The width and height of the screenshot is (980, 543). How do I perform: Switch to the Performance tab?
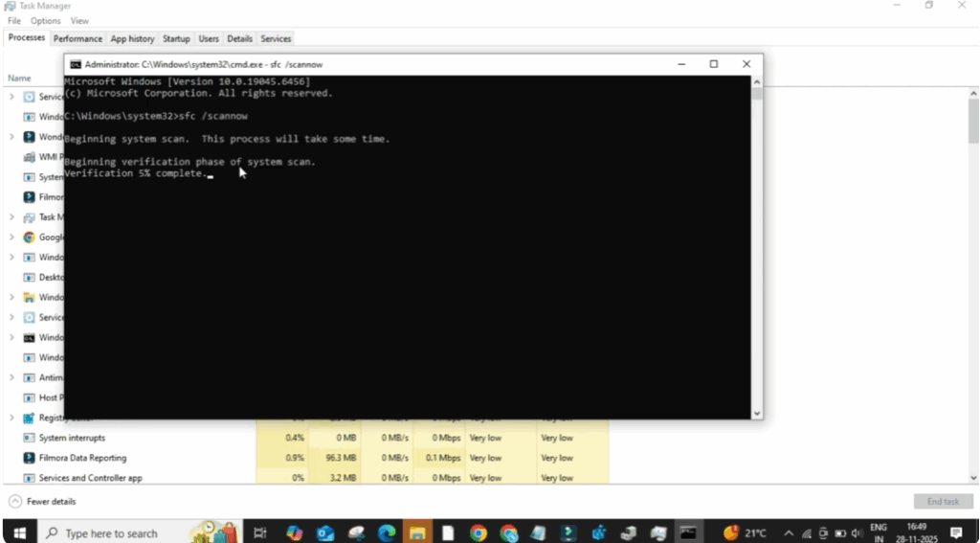(x=78, y=38)
